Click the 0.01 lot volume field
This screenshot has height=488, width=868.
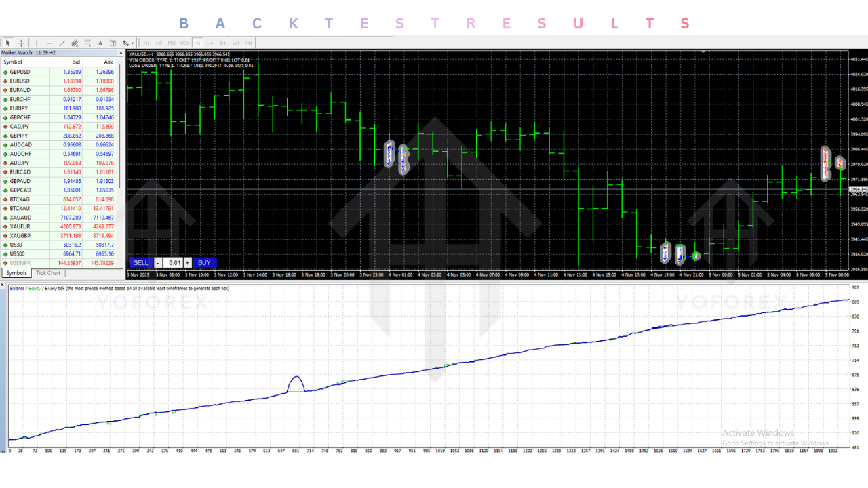pos(174,263)
